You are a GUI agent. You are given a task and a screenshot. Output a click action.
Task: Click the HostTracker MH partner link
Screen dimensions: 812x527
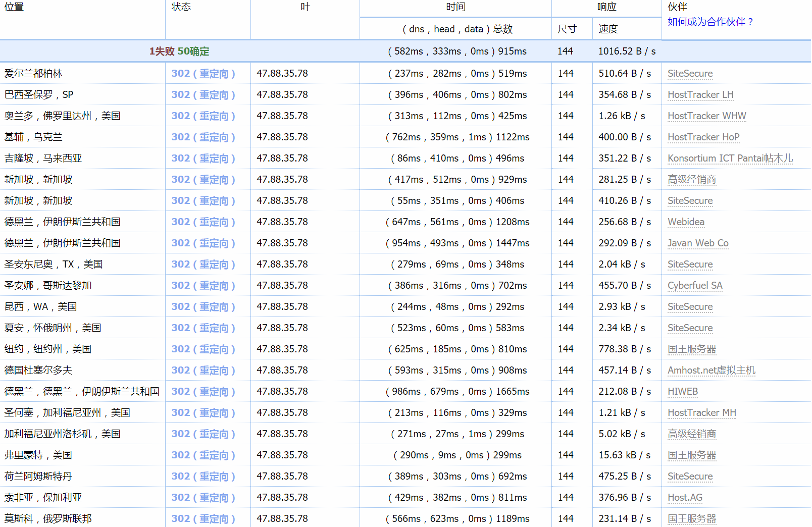point(701,413)
